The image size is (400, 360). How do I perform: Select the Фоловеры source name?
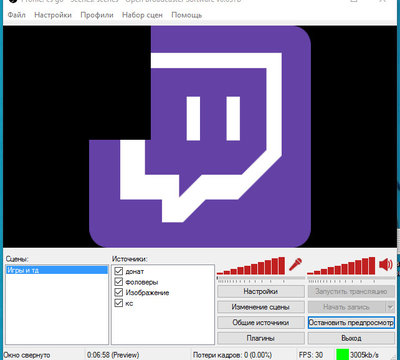[142, 282]
